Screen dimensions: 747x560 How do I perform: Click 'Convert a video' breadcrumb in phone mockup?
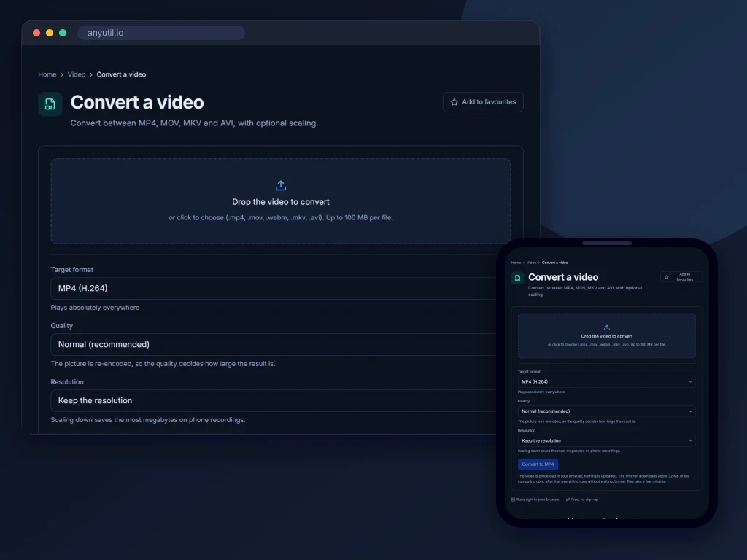pos(554,262)
